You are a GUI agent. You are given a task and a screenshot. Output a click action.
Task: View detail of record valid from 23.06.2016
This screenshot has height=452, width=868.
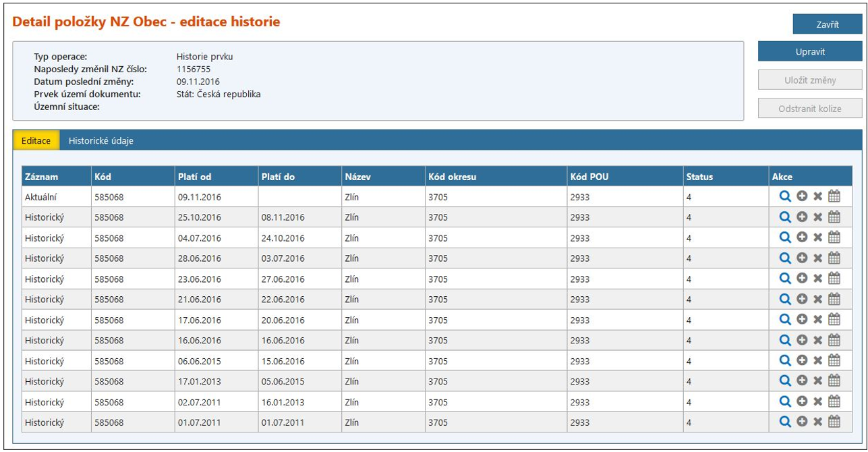785,278
